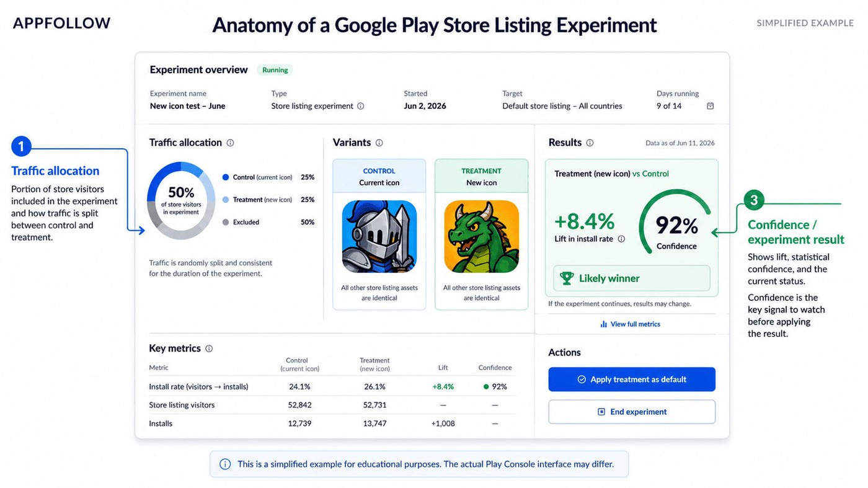The height and width of the screenshot is (488, 868).
Task: Click 'Default store listing – All countries' target
Action: (562, 106)
